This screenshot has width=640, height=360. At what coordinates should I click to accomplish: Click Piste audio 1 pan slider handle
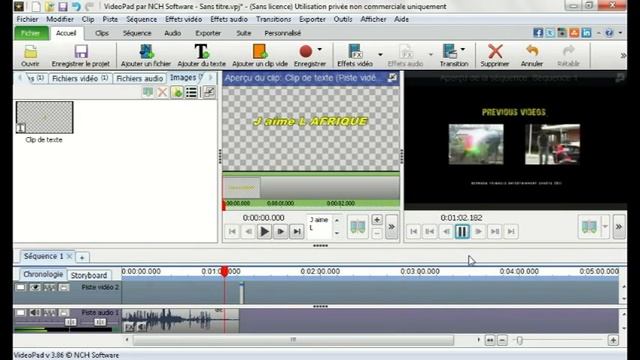(x=100, y=322)
